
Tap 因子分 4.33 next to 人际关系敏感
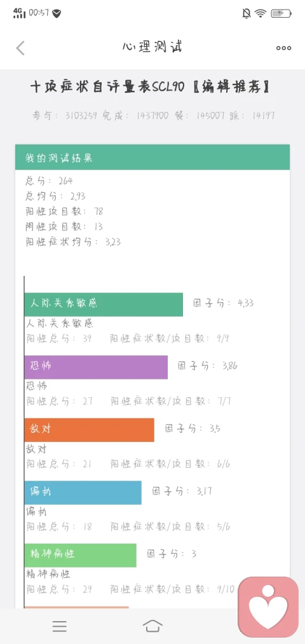[x=223, y=303]
